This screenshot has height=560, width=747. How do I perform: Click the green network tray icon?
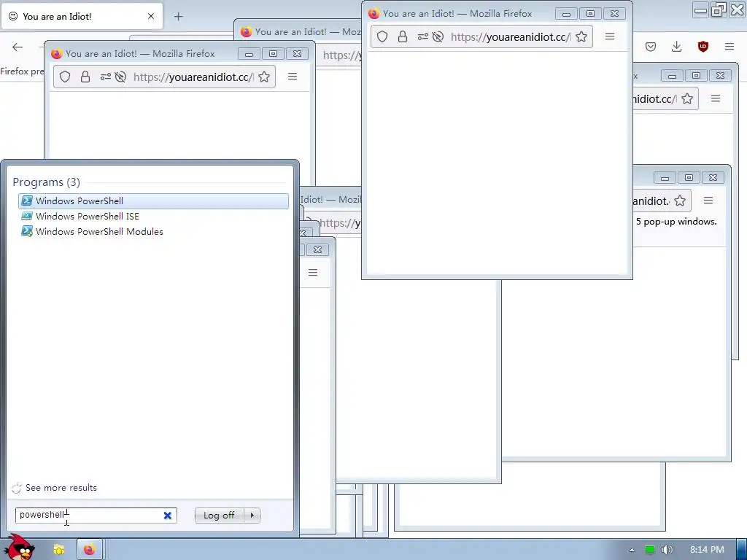tap(649, 550)
